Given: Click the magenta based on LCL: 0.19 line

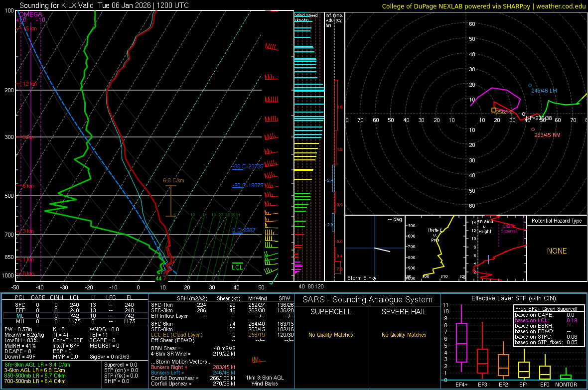Looking at the screenshot, I should [546, 320].
